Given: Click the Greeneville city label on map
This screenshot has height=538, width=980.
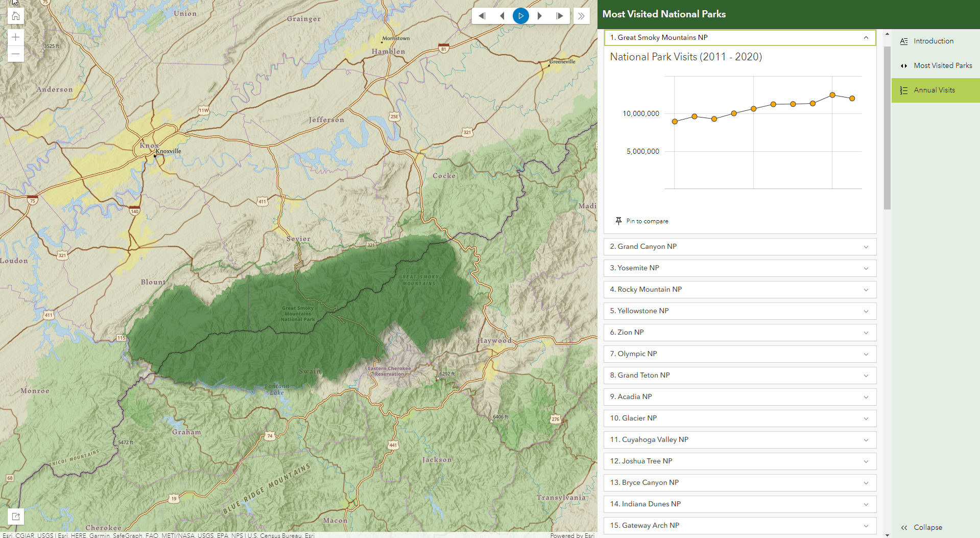Looking at the screenshot, I should coord(562,62).
